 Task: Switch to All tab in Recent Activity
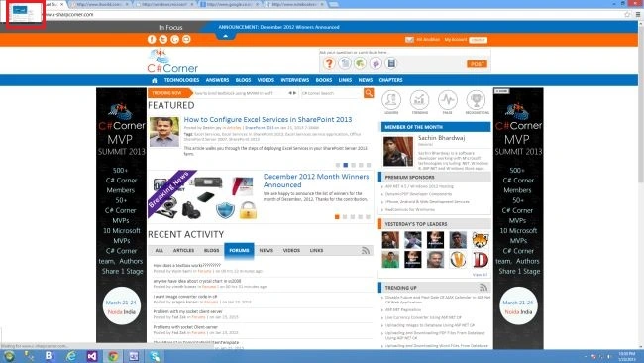point(160,250)
